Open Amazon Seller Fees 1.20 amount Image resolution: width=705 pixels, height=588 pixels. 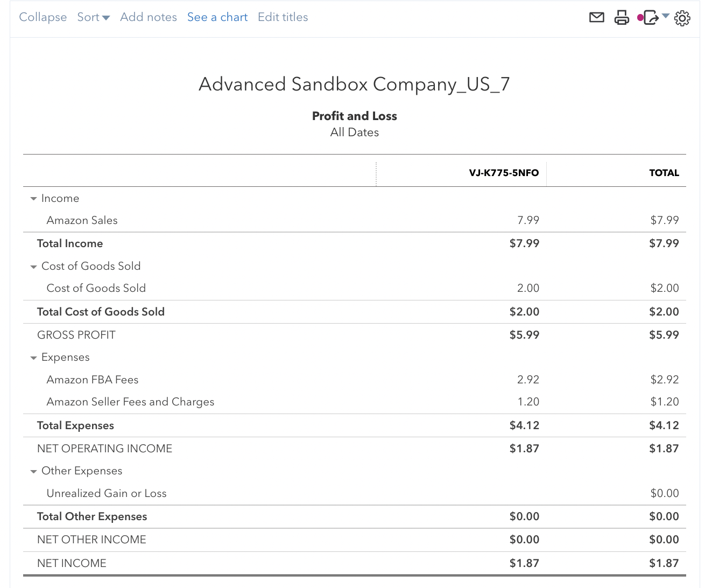[528, 402]
